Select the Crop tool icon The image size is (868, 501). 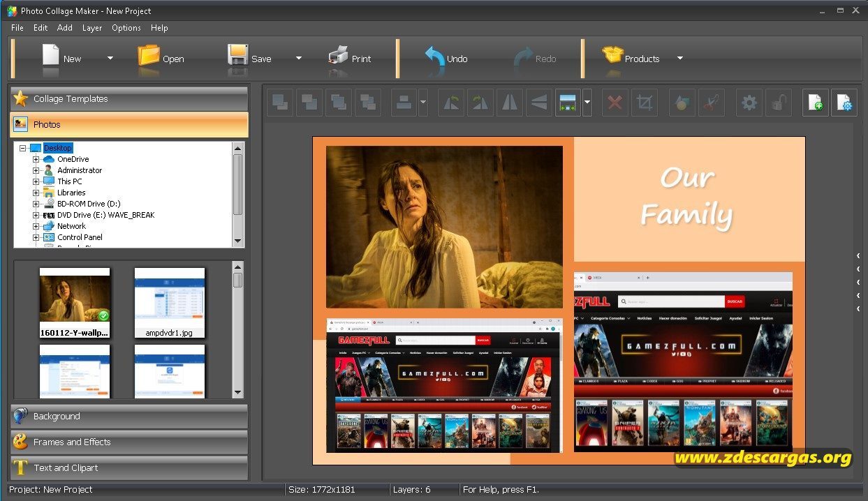645,103
